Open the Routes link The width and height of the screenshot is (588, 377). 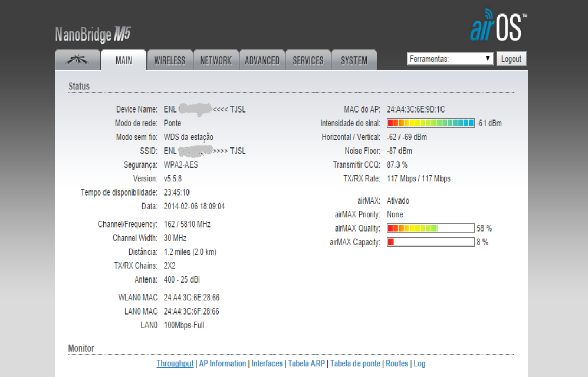coord(397,363)
